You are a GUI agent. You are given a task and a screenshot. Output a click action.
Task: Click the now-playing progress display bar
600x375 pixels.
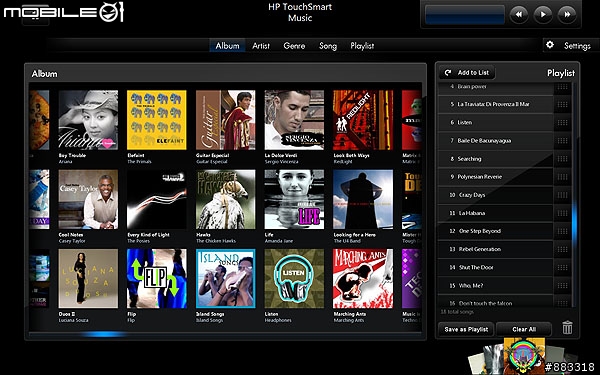point(465,15)
